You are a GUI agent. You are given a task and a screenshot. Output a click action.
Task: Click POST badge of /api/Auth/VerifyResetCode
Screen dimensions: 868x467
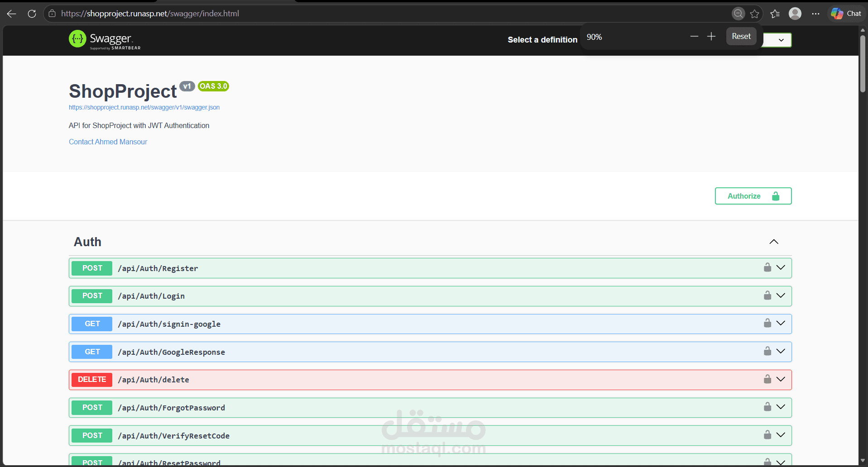(x=92, y=436)
